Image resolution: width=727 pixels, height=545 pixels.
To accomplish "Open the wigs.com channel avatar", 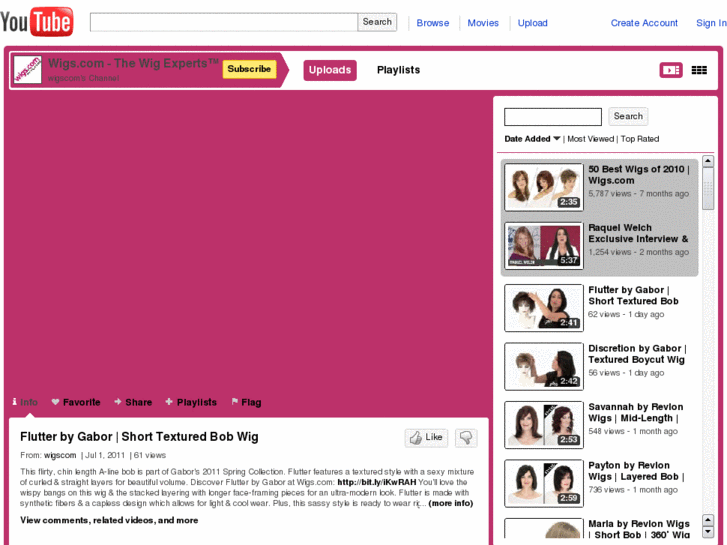I will pyautogui.click(x=27, y=70).
